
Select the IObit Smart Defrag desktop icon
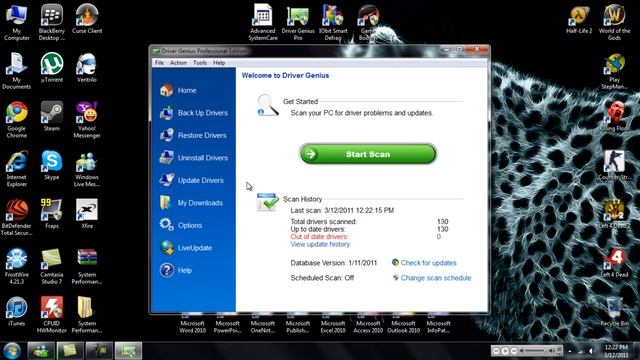point(333,22)
